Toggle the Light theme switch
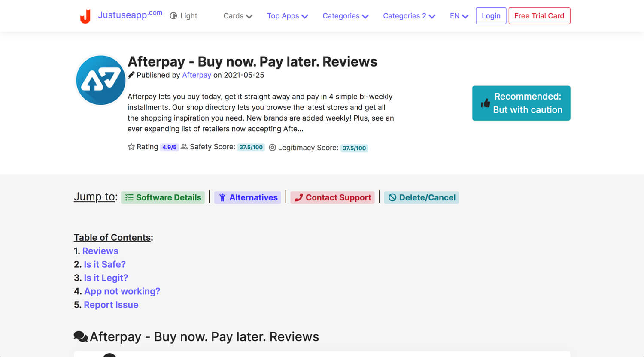Screen dimensions: 644x357 (183, 16)
